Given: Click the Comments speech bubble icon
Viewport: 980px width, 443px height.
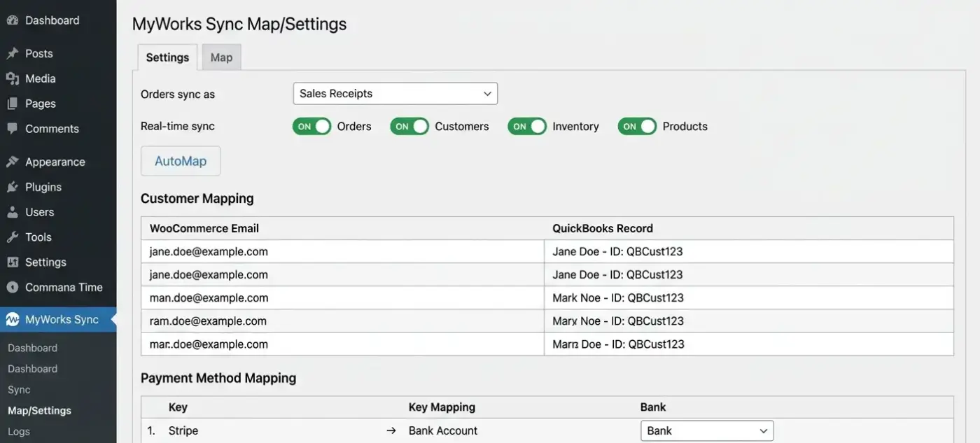Looking at the screenshot, I should point(12,129).
